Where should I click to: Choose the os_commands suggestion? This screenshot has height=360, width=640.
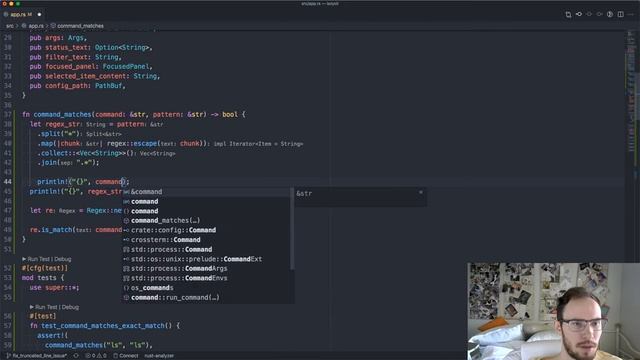click(207, 288)
